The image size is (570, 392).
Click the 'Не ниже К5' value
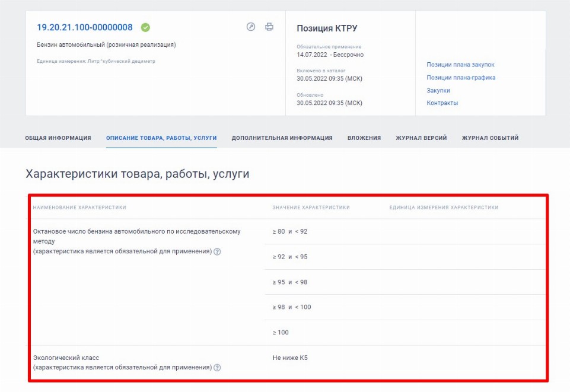pos(290,358)
